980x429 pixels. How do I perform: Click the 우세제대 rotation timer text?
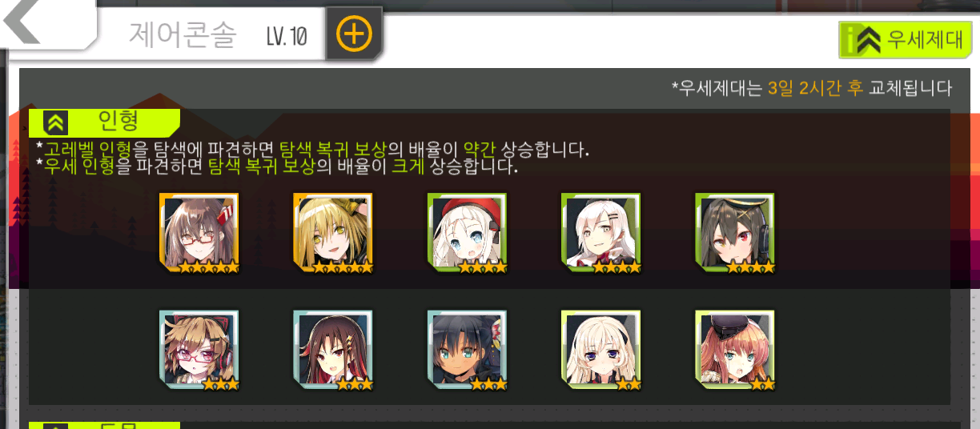pos(812,88)
